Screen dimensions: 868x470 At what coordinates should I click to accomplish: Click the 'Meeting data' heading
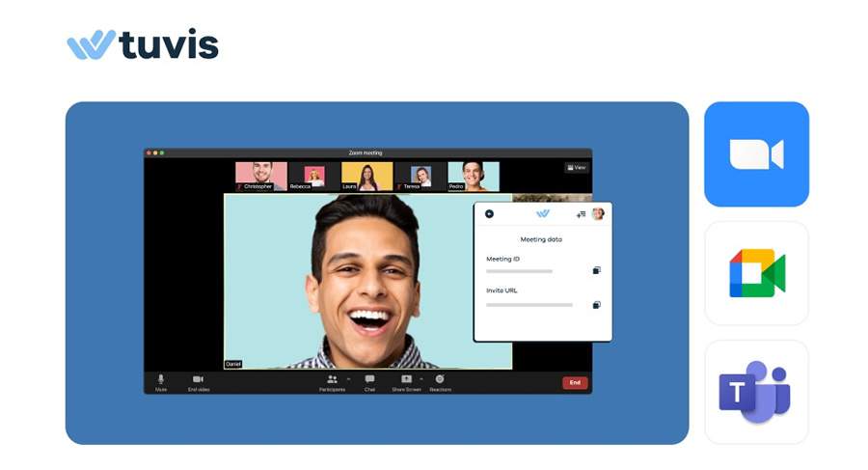[541, 239]
